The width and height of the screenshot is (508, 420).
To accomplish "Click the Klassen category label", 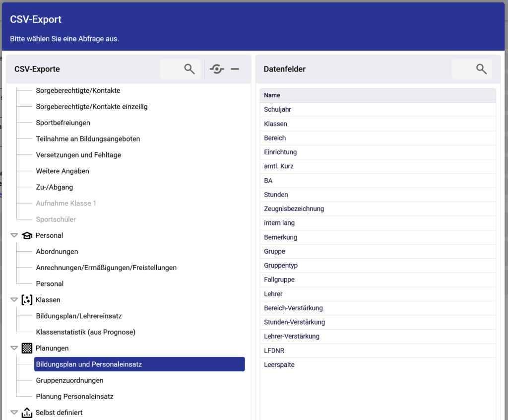I will point(48,300).
